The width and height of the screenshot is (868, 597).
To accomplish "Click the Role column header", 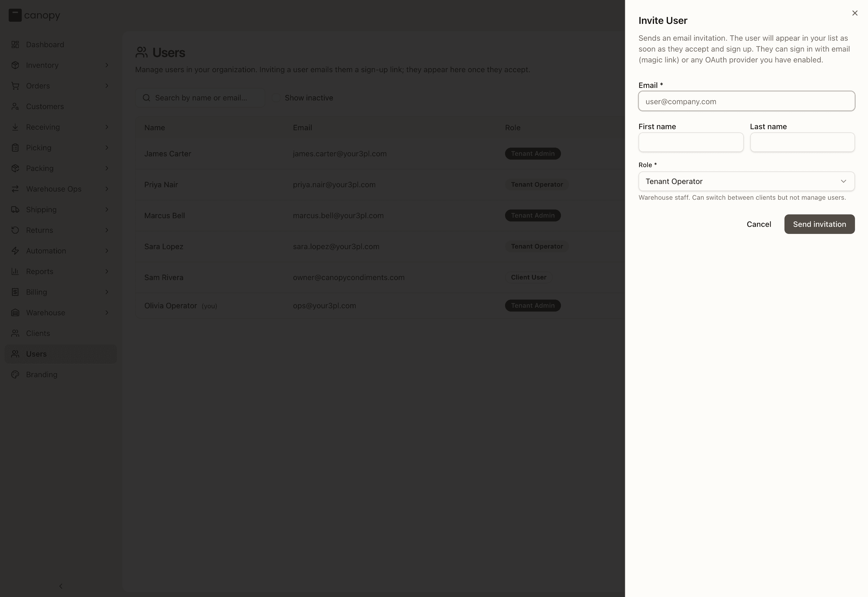I will pos(512,128).
